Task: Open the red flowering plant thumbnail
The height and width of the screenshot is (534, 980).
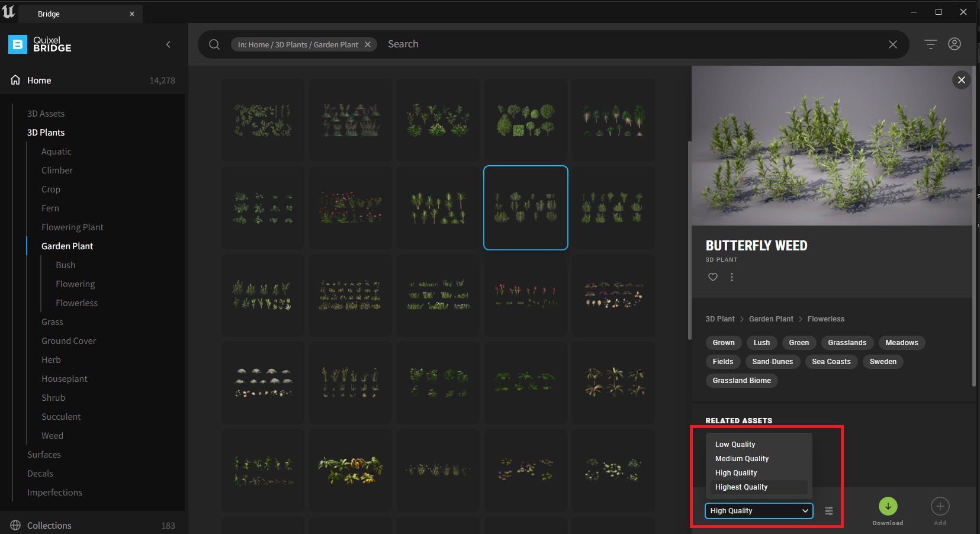Action: (351, 208)
